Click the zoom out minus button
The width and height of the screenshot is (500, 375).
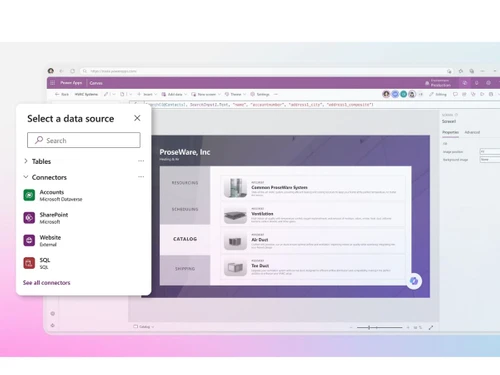click(351, 328)
